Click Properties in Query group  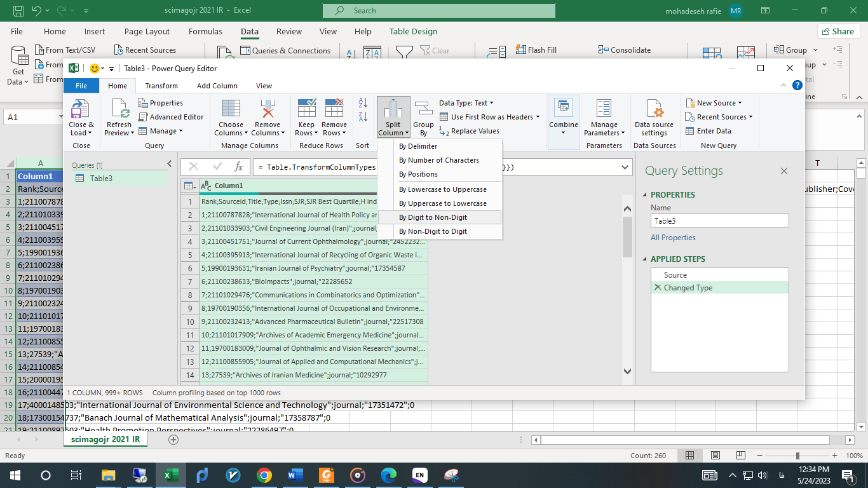[x=160, y=103]
